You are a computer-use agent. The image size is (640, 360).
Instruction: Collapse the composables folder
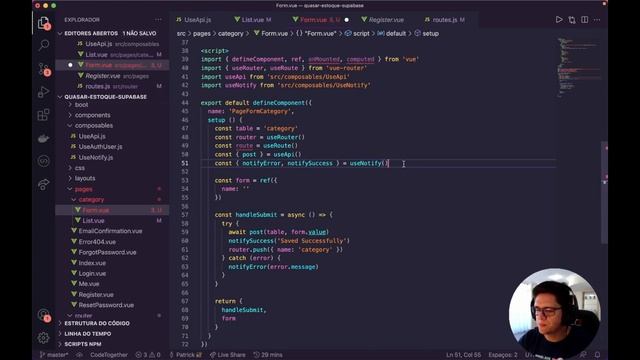pos(94,126)
